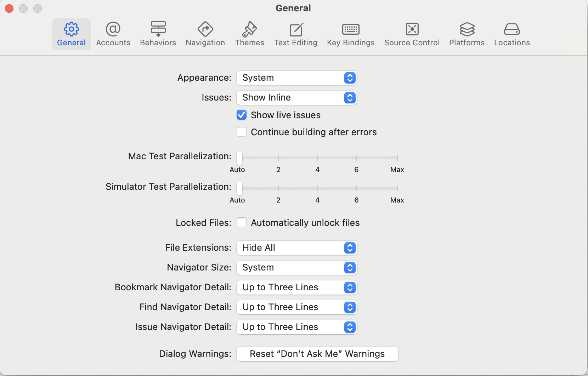This screenshot has width=588, height=376.
Task: Open the Issues Show Inline dropdown
Action: [x=296, y=98]
